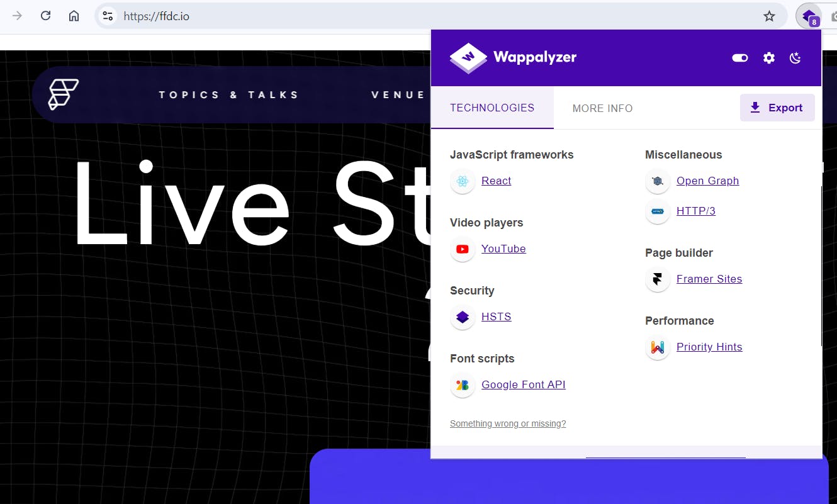Viewport: 837px width, 504px height.
Task: Switch to the More Info tab
Action: pyautogui.click(x=602, y=108)
